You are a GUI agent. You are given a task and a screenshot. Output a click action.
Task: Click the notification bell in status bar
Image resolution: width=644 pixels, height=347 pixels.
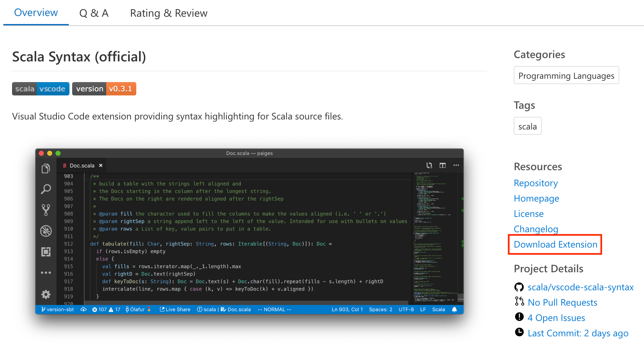point(454,310)
